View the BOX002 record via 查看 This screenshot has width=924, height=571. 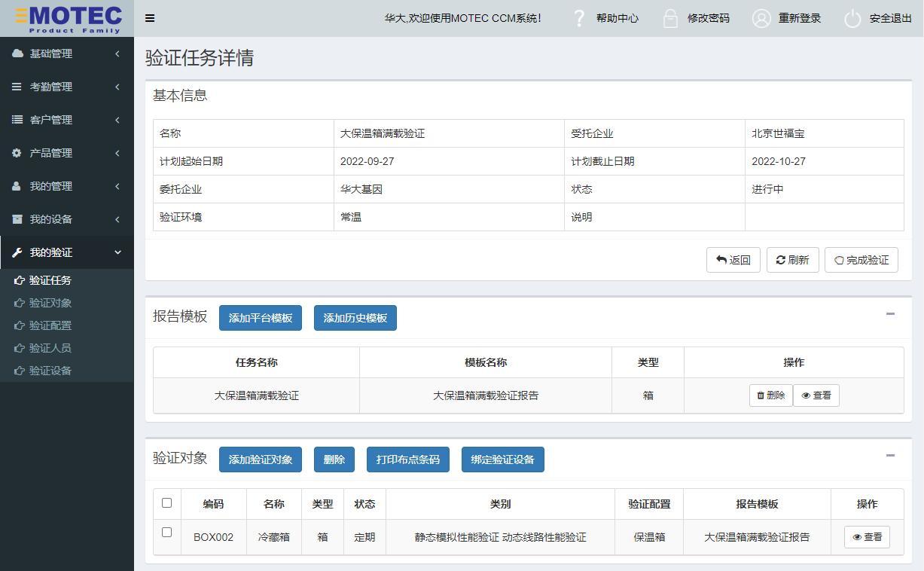tap(866, 536)
